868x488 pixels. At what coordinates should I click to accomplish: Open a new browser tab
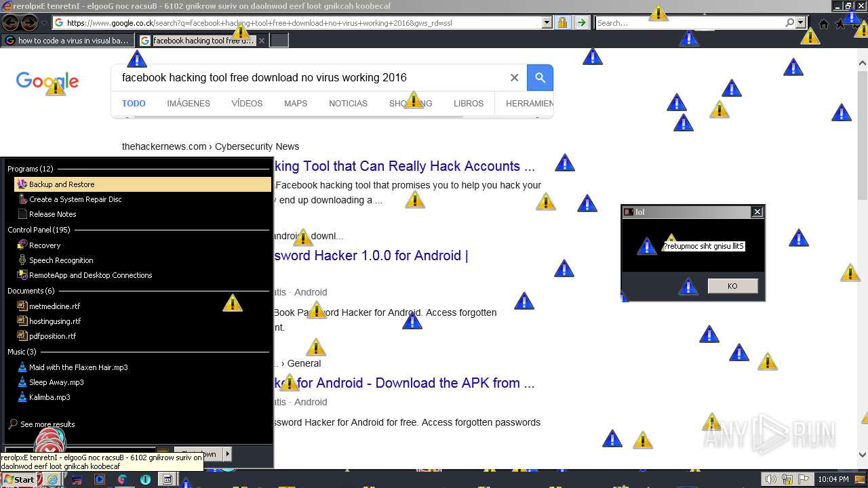279,41
